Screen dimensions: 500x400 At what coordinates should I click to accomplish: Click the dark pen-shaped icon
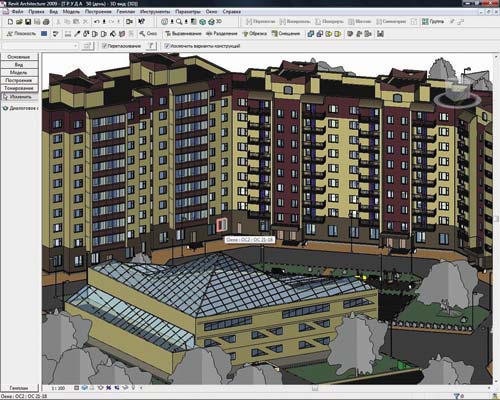coord(77,34)
